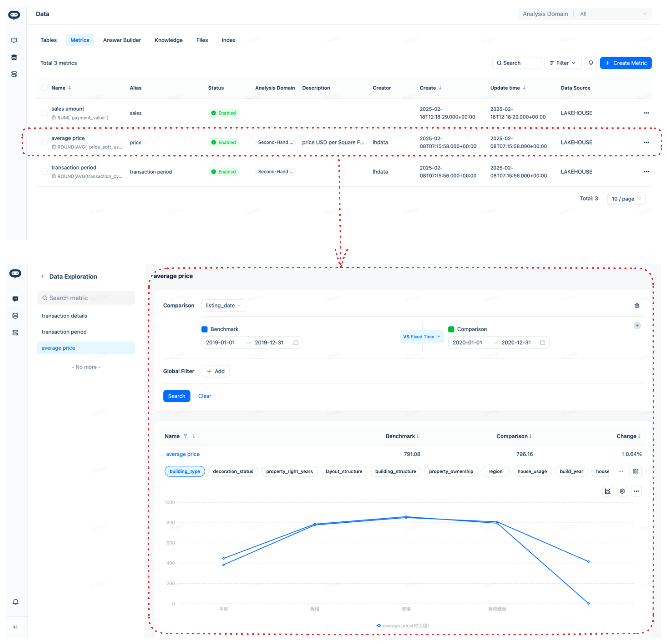Open the column layout icon beside dimension tags
The width and height of the screenshot is (667, 644).
click(x=635, y=471)
